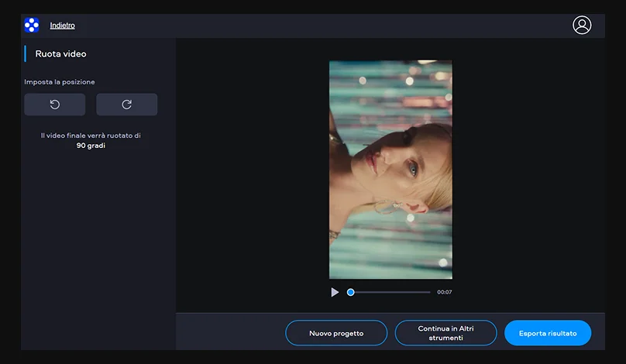
Task: Click the Imposta la posizione label
Action: click(60, 82)
